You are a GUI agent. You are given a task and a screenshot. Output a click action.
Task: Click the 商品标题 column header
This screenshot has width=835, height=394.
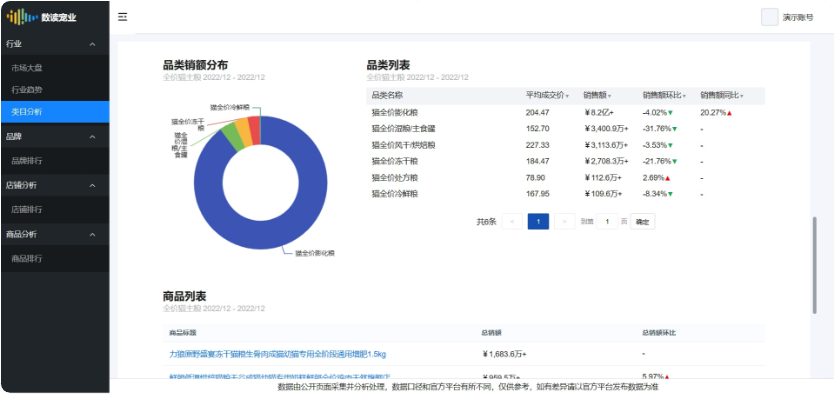pos(183,333)
